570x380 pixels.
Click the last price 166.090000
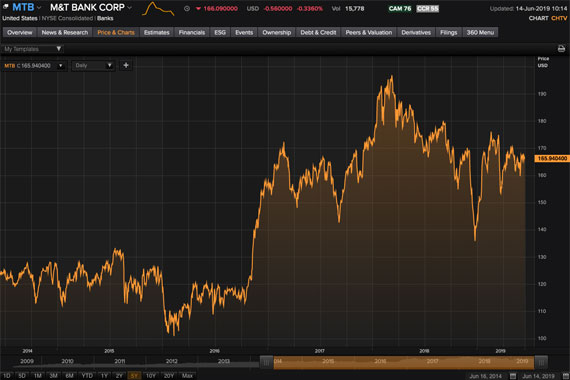pyautogui.click(x=220, y=8)
